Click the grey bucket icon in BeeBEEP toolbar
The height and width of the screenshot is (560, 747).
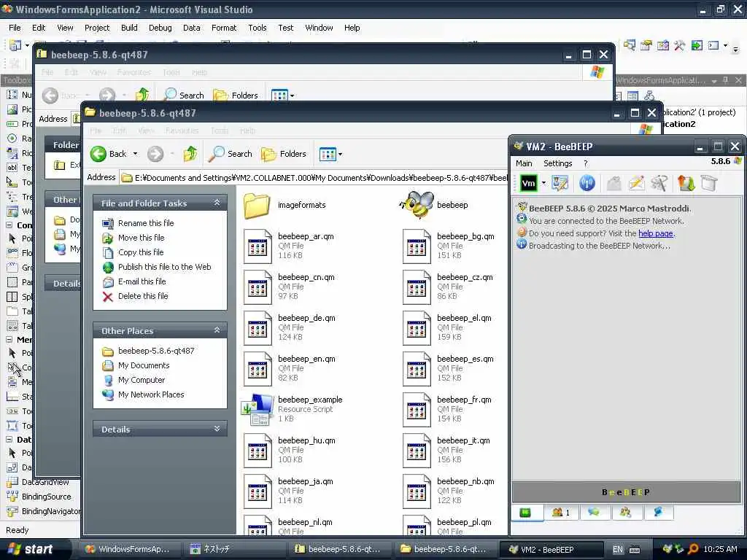click(x=709, y=183)
